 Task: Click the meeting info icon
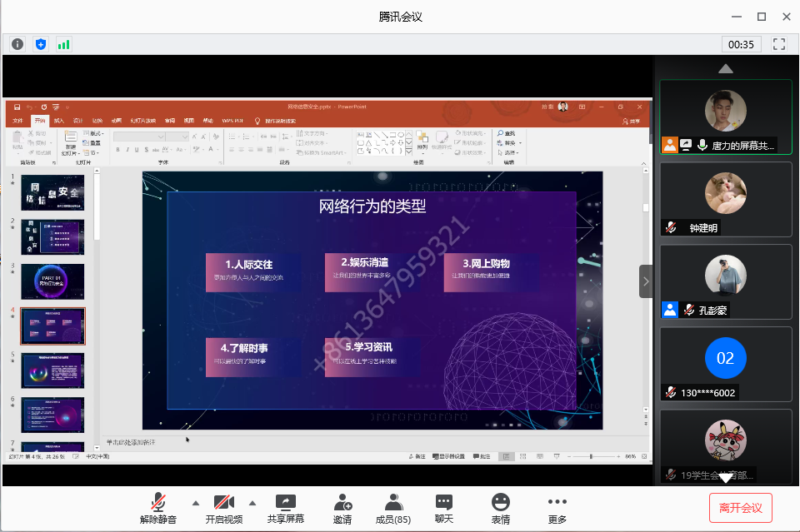17,44
